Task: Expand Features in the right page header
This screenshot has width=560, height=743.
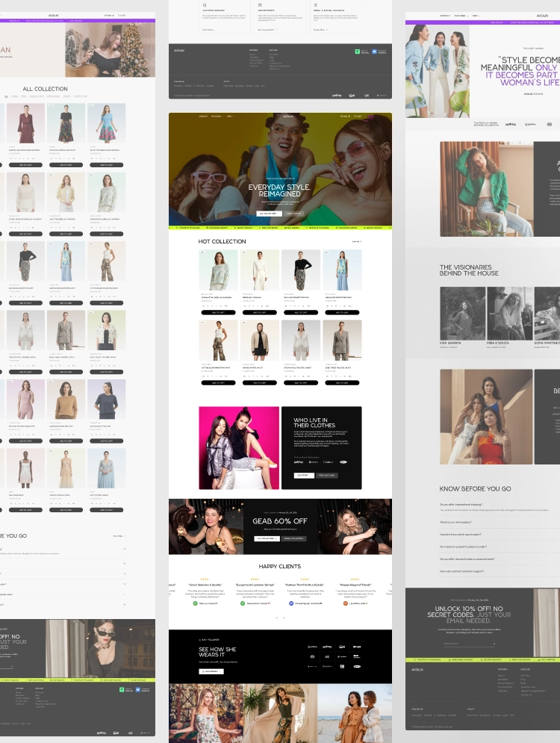Action: [x=461, y=16]
